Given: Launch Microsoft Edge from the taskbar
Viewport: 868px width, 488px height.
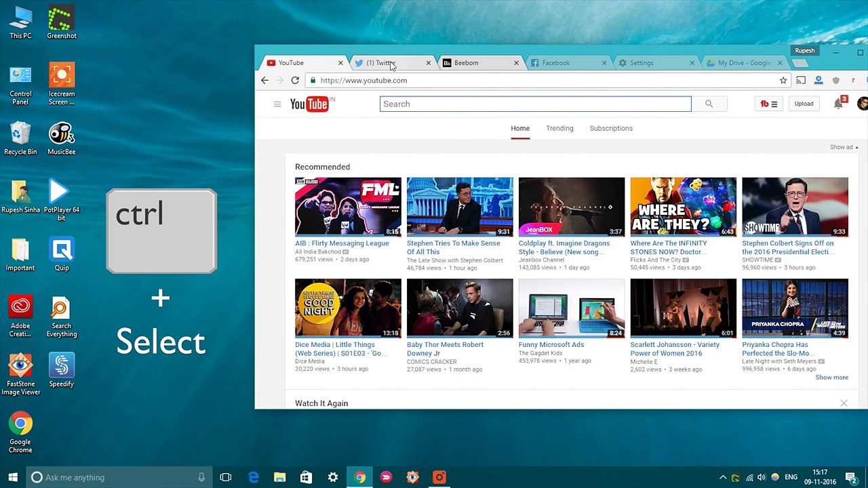Looking at the screenshot, I should coord(253,477).
